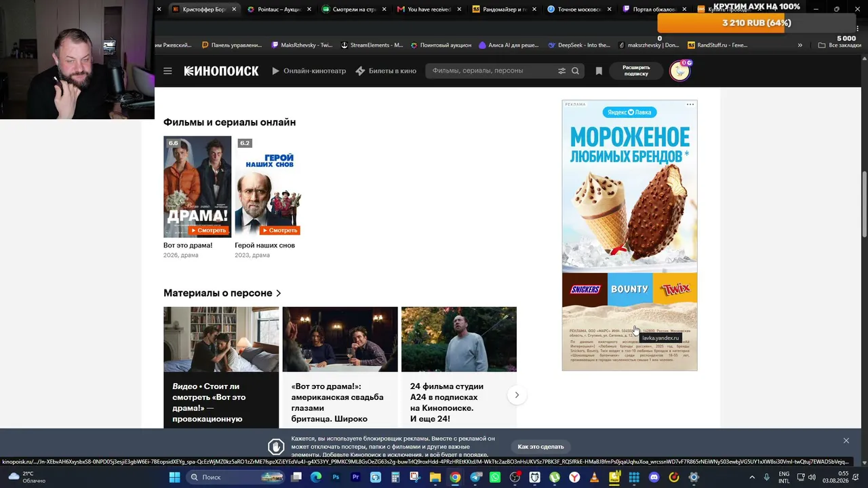Screen dimensions: 868x488
Task: Open WhatsApp from the taskbar
Action: click(495, 477)
